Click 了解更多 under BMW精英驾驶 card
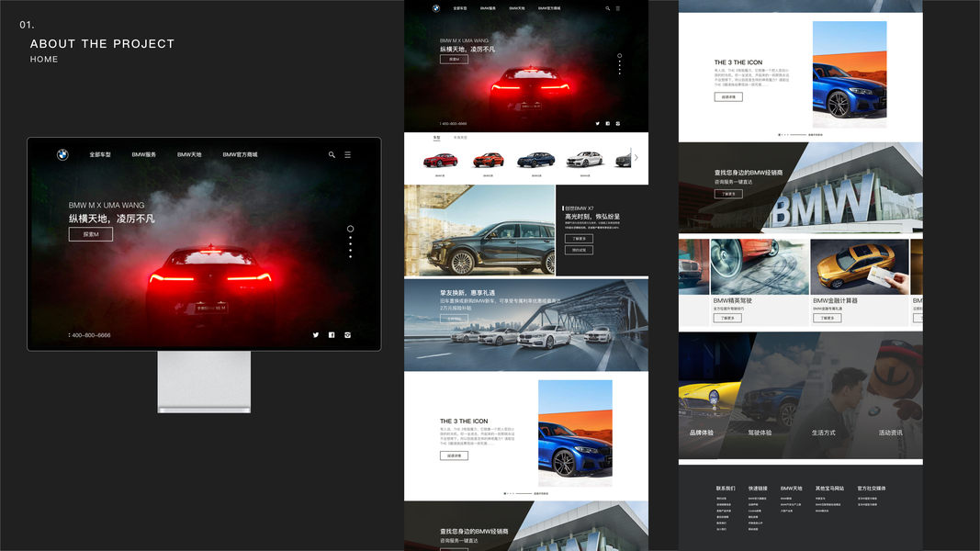 pos(727,318)
